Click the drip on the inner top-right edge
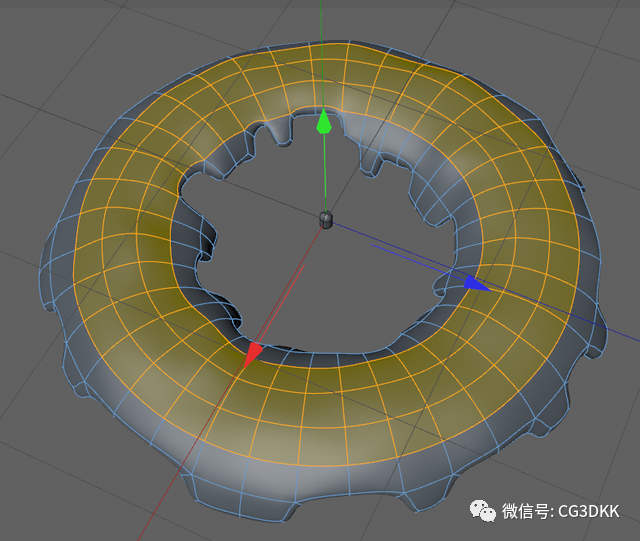 click(371, 163)
